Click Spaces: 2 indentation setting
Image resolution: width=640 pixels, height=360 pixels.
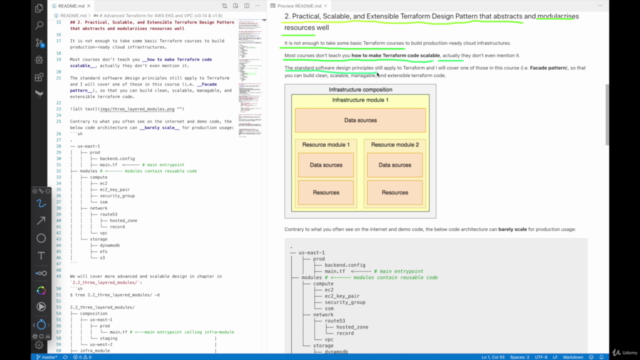click(x=520, y=357)
